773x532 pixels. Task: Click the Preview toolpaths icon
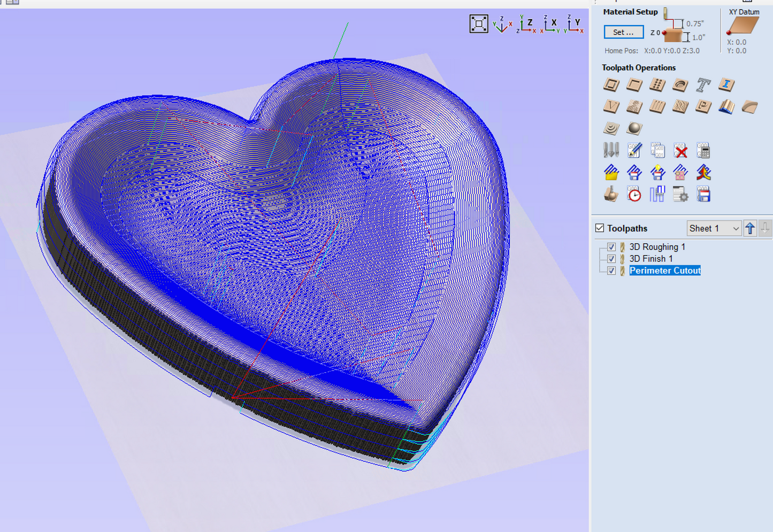(x=611, y=195)
